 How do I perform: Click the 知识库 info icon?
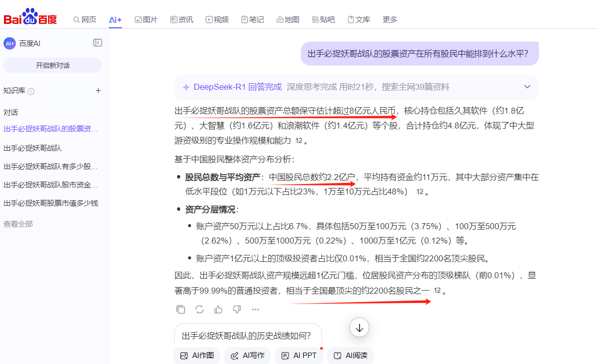coord(31,91)
